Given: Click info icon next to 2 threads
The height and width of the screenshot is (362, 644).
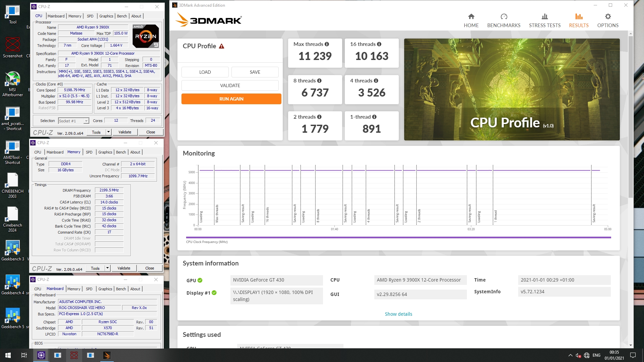Looking at the screenshot, I should (x=319, y=117).
